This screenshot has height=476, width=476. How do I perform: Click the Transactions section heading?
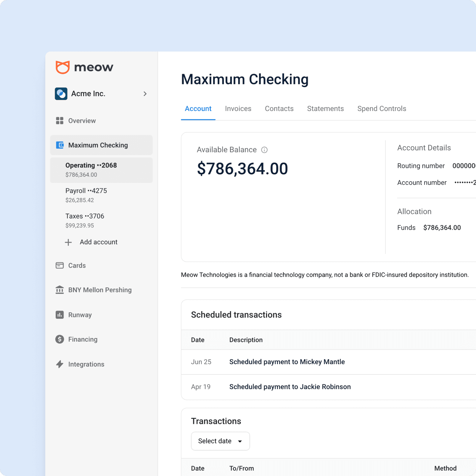216,421
